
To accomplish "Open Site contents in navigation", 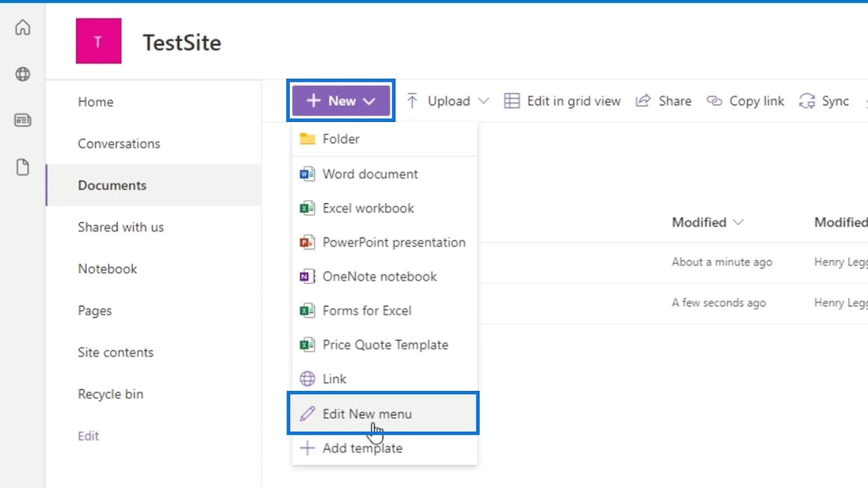I will click(x=116, y=352).
